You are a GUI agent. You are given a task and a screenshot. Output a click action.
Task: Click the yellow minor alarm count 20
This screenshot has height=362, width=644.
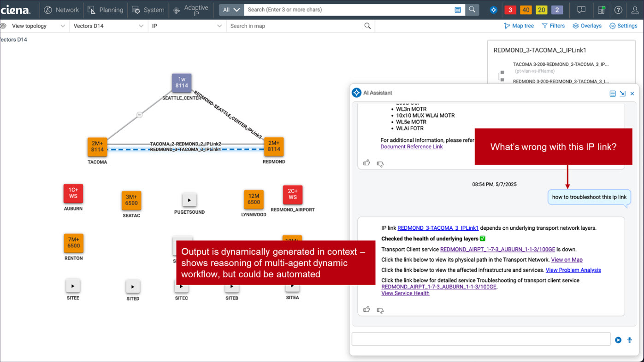(x=541, y=10)
